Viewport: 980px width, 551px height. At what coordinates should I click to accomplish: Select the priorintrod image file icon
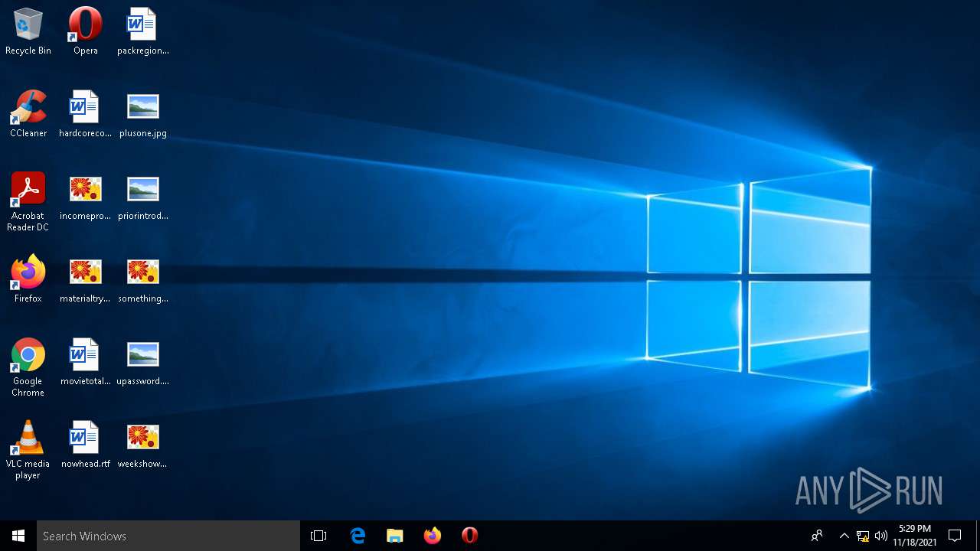[x=143, y=197]
